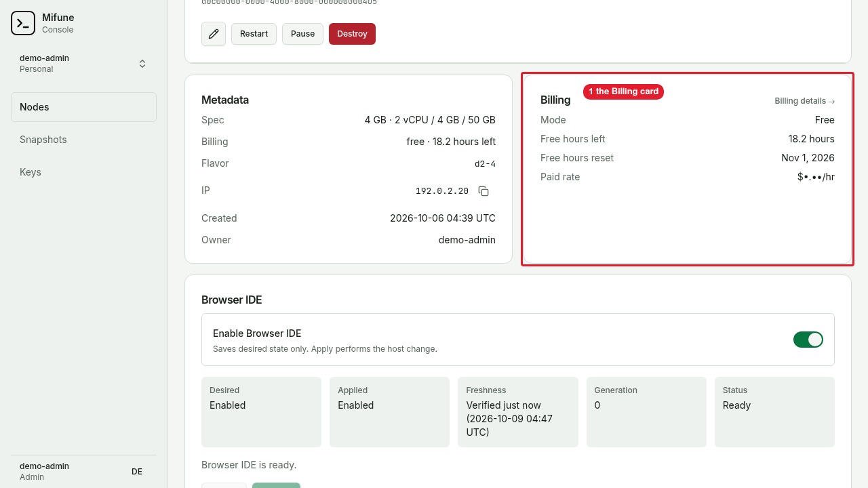Select the IP value 192.0.2.20

[x=442, y=191]
